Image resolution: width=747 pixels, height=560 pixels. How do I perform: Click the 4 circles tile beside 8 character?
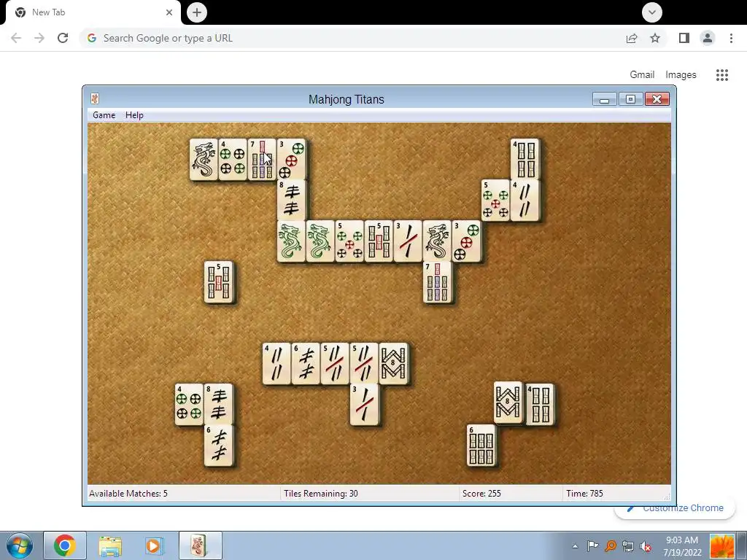[x=189, y=404]
